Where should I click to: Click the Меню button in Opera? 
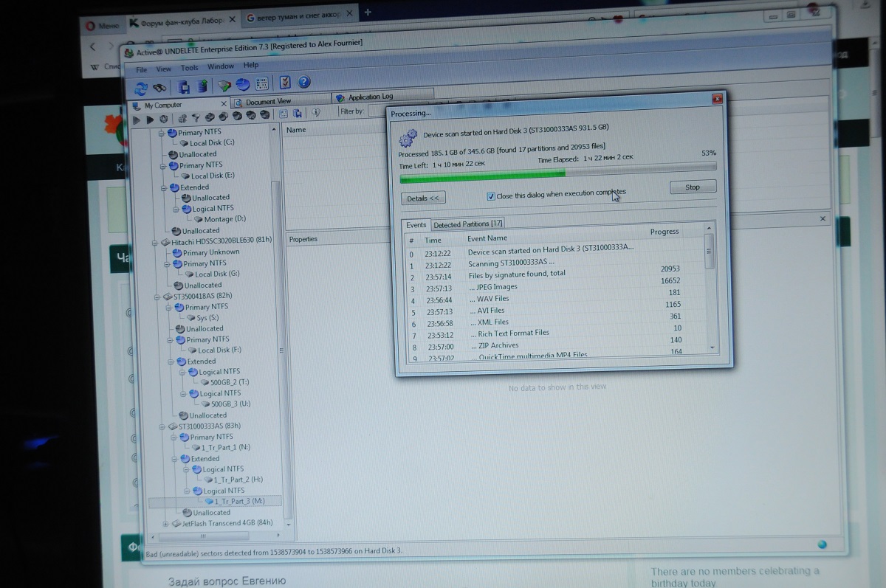[103, 26]
